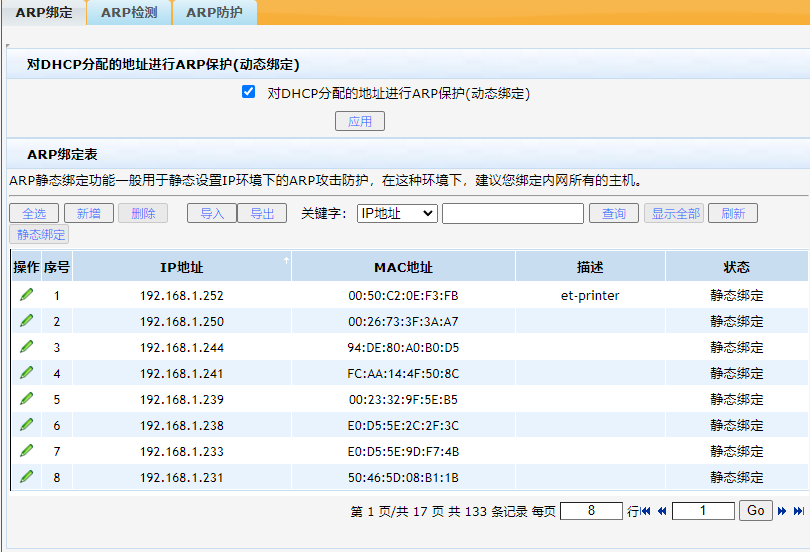The height and width of the screenshot is (552, 810).
Task: Go to previous page arrow icon
Action: coord(662,511)
